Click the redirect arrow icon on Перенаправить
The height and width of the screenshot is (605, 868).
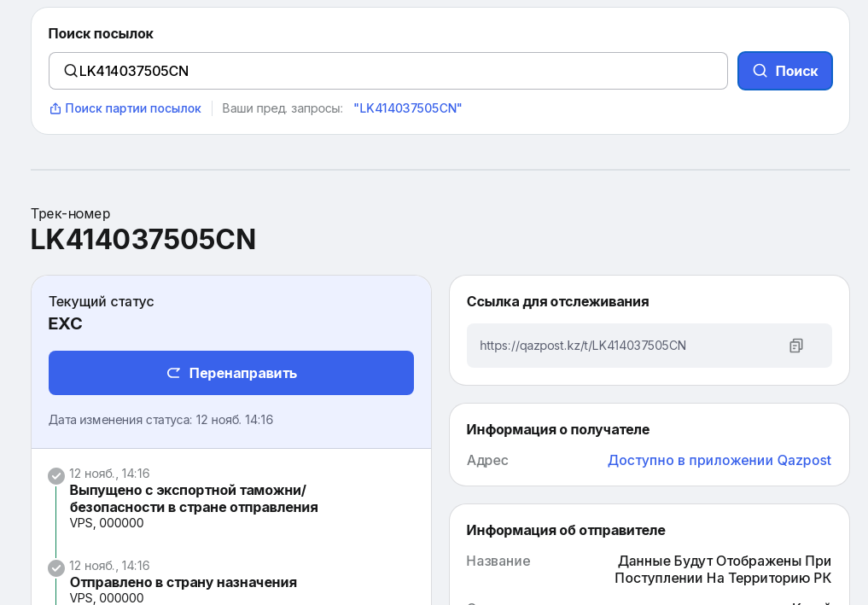point(173,373)
